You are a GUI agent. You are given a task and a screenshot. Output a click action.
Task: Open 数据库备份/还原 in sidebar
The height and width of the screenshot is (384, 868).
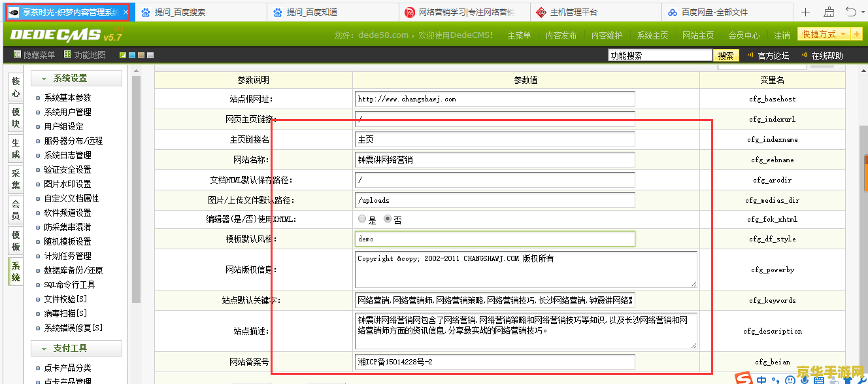73,270
